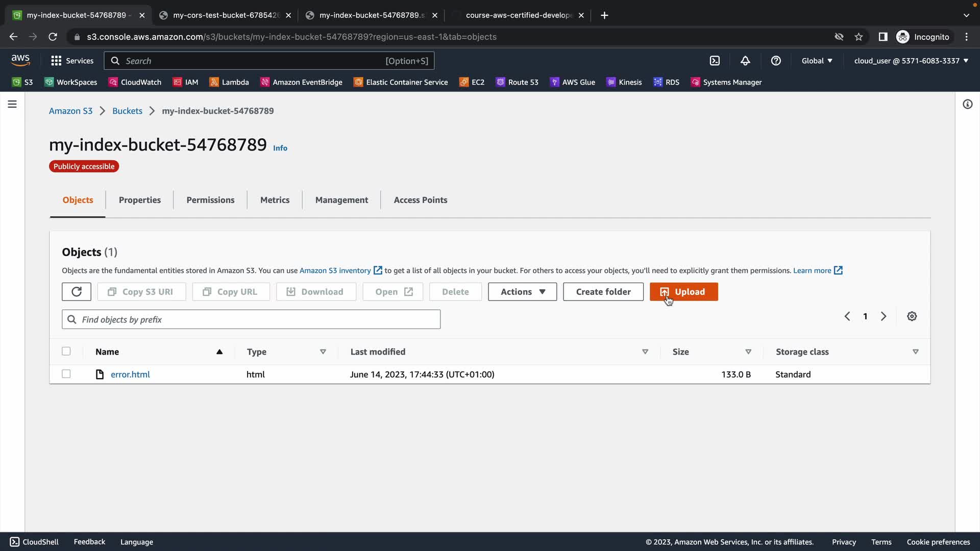Click the help question mark icon

click(776, 61)
